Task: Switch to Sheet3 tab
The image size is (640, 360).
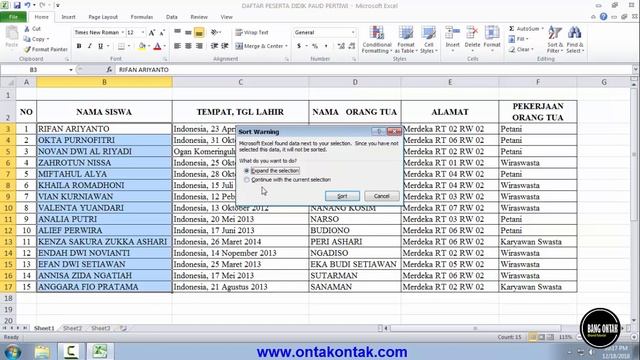Action: click(100, 328)
